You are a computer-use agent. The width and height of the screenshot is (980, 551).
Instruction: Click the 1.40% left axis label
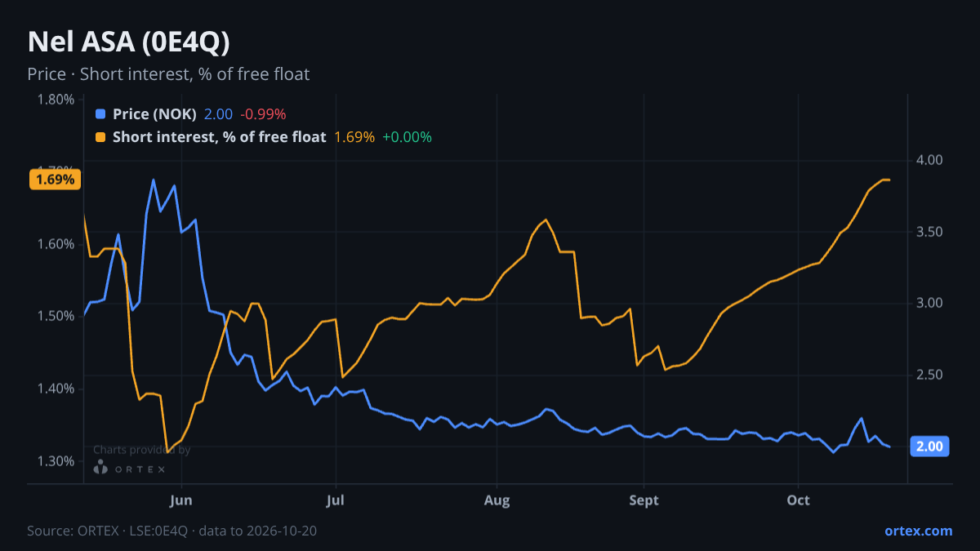point(56,389)
